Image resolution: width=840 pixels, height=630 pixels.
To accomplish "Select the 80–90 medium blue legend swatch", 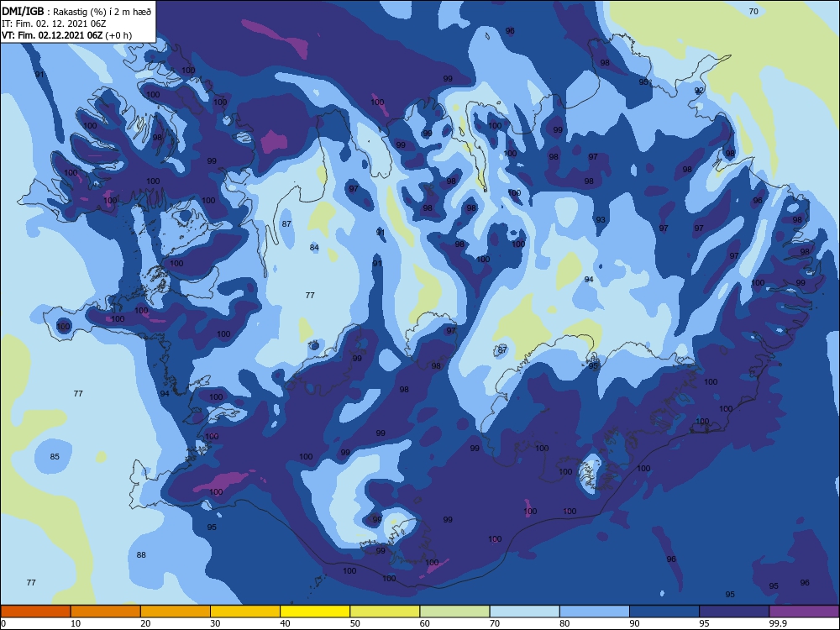I will (595, 612).
